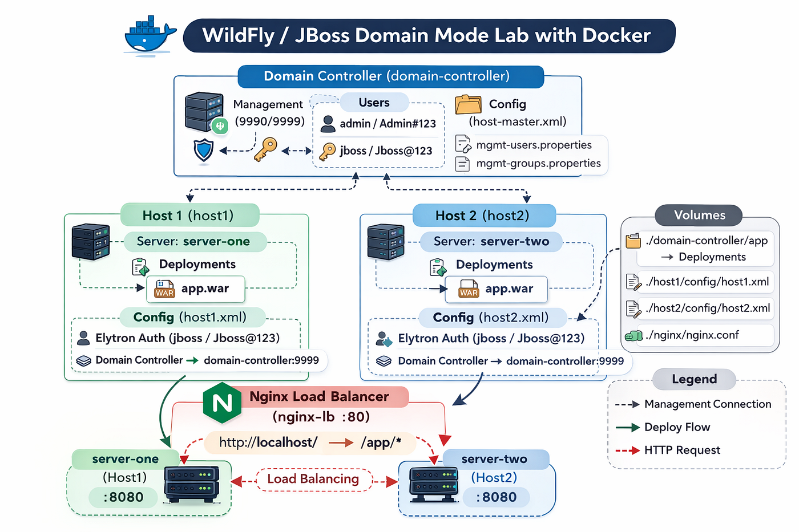Click the title WildFly / JBoss Domain Mode Lab
This screenshot has width=799, height=532.
point(429,35)
